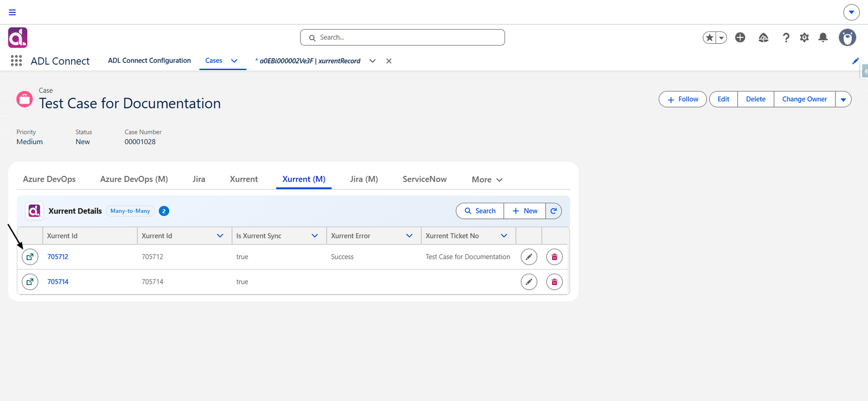Screen dimensions: 868x401
Task: Click the Delete case button
Action: (756, 99)
